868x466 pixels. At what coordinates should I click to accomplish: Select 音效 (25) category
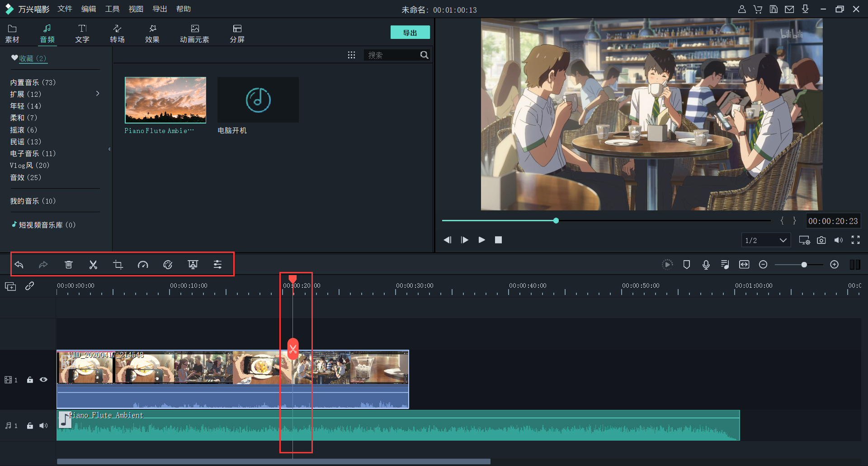click(x=26, y=177)
